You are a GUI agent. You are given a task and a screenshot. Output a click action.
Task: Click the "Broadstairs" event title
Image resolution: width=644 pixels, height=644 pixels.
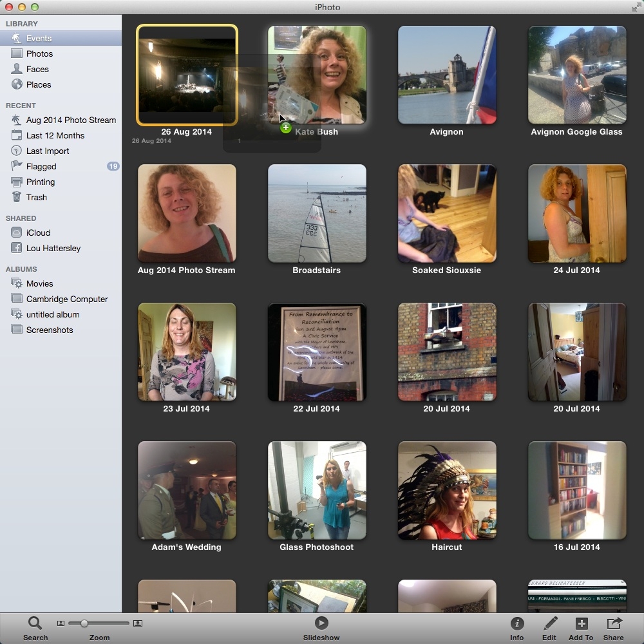316,270
